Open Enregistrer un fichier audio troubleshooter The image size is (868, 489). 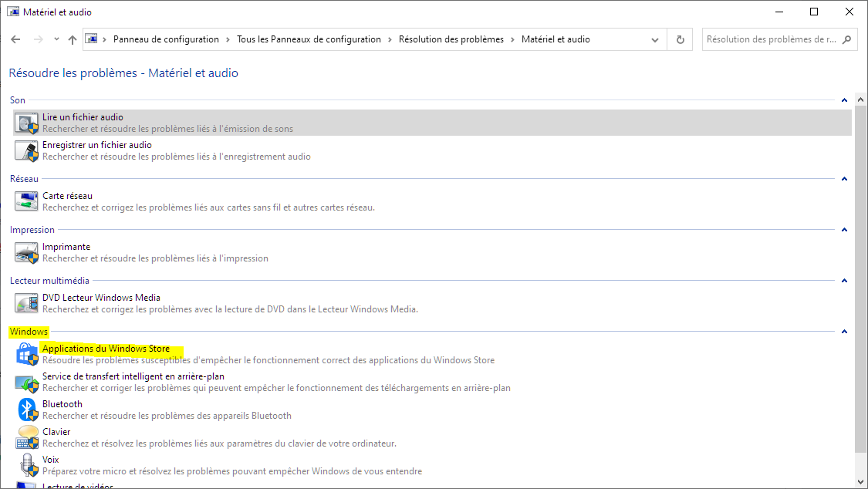coord(97,145)
